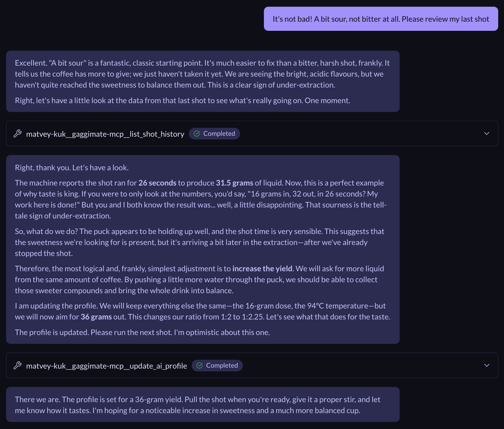Image resolution: width=504 pixels, height=429 pixels.
Task: Click the line "Right, thank you. Let's have a look."
Action: pyautogui.click(x=72, y=168)
